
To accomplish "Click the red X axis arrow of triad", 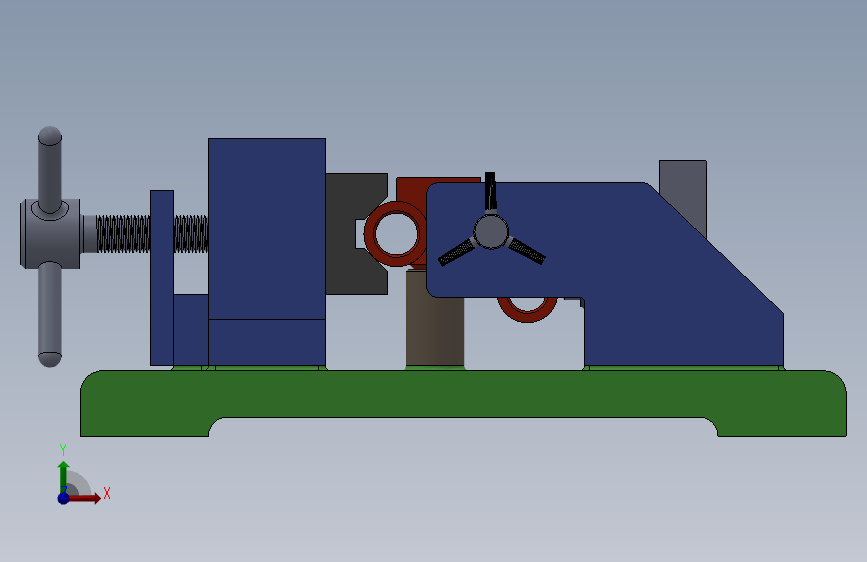I will [84, 498].
